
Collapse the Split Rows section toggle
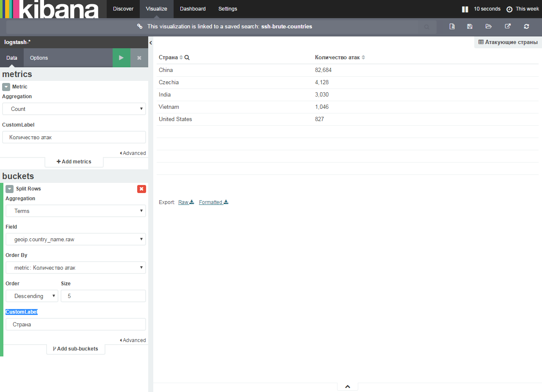tap(9, 189)
